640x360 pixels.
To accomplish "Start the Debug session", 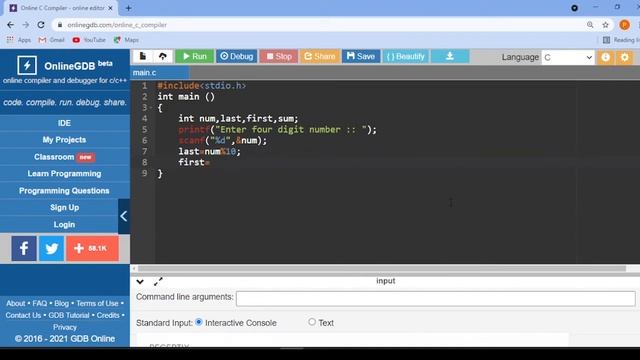I will click(x=237, y=56).
